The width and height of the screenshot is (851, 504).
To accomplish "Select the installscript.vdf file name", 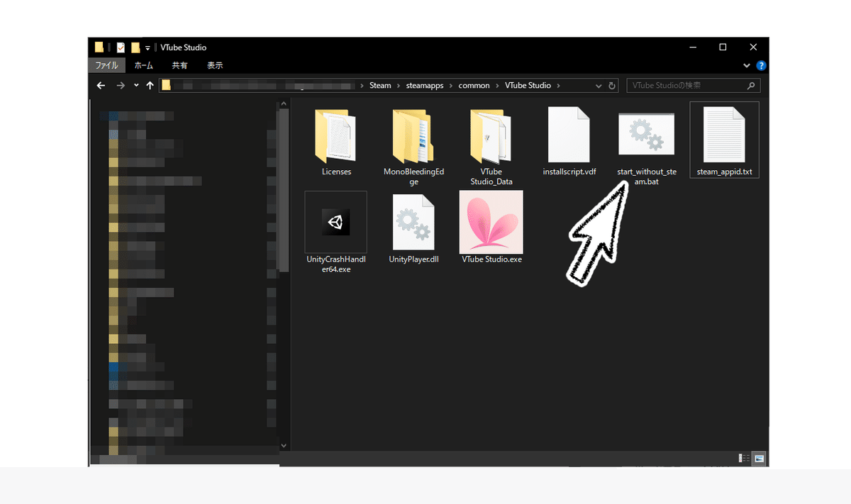I will 569,172.
